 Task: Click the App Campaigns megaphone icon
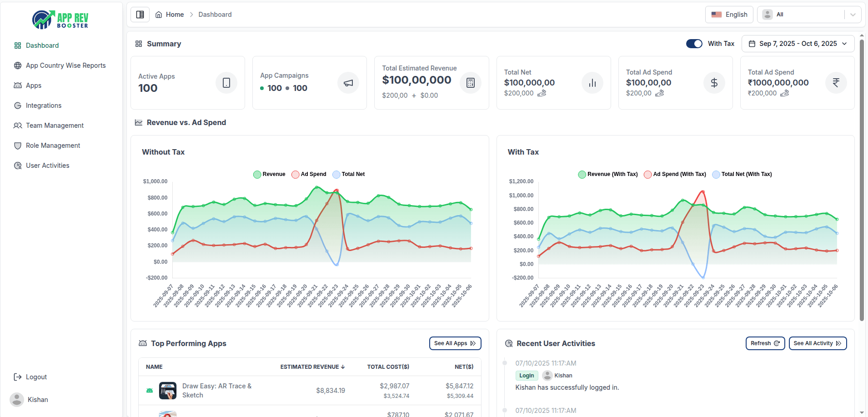coord(348,83)
